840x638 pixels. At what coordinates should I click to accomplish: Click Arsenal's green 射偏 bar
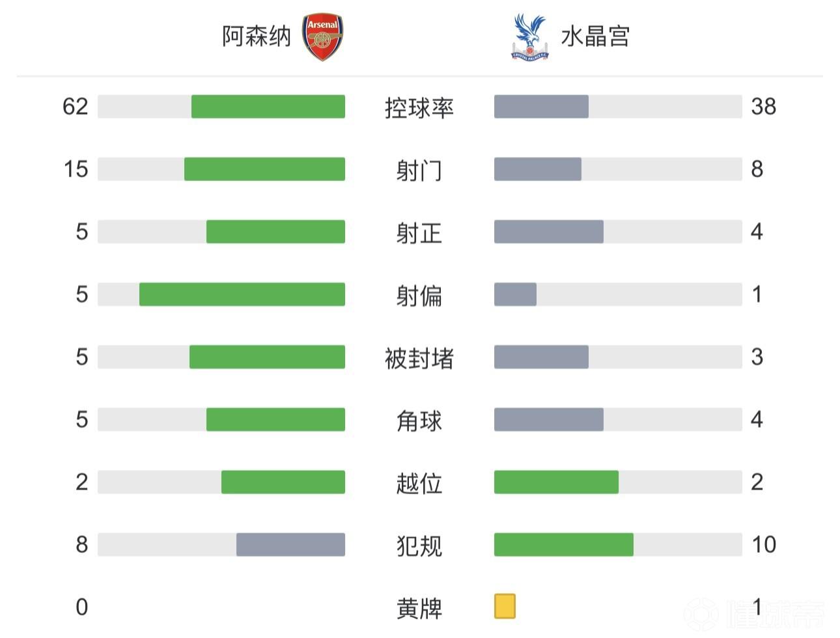(x=242, y=294)
